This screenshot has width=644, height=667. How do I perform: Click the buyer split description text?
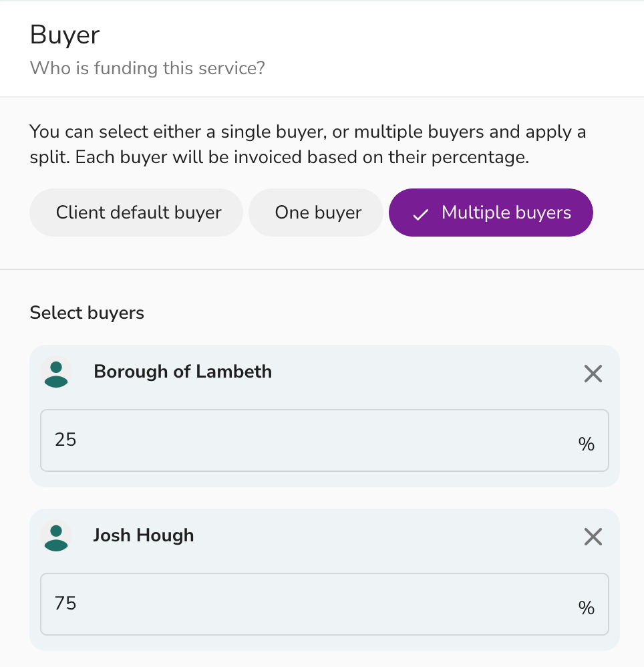point(308,144)
